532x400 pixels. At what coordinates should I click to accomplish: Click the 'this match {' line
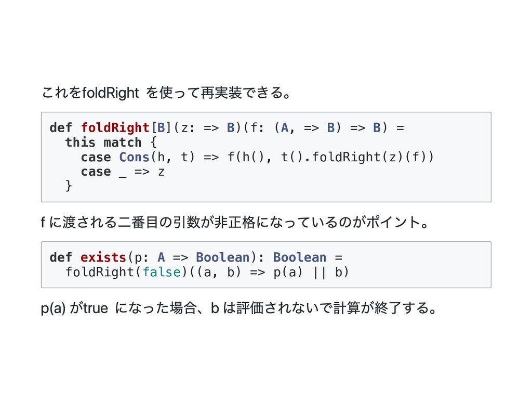(x=111, y=143)
